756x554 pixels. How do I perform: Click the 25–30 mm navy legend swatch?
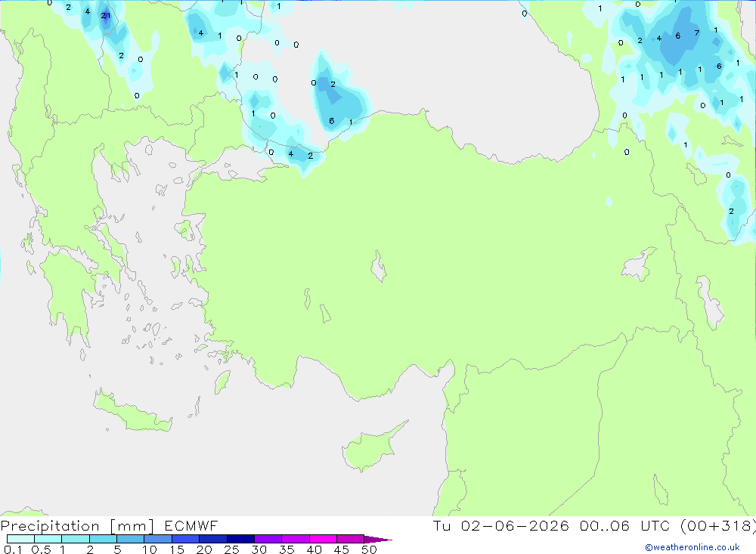pyautogui.click(x=240, y=539)
